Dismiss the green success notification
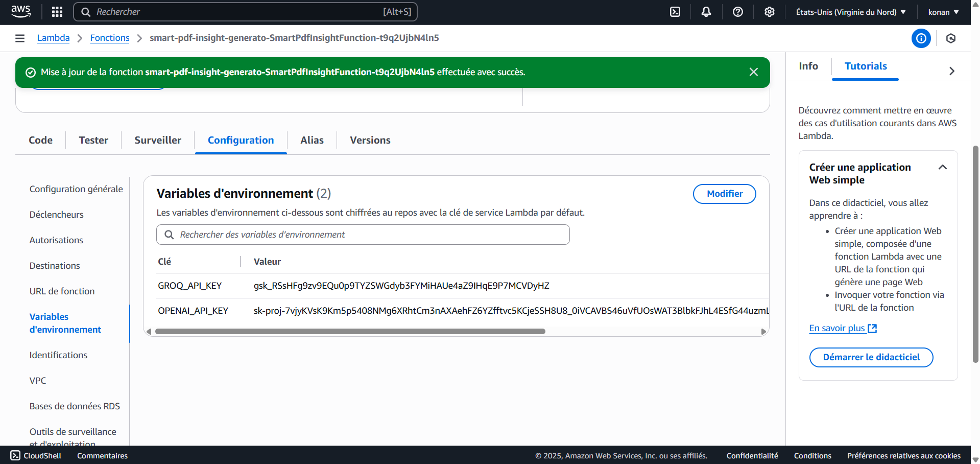Screen dimensions: 980x464 tap(754, 72)
